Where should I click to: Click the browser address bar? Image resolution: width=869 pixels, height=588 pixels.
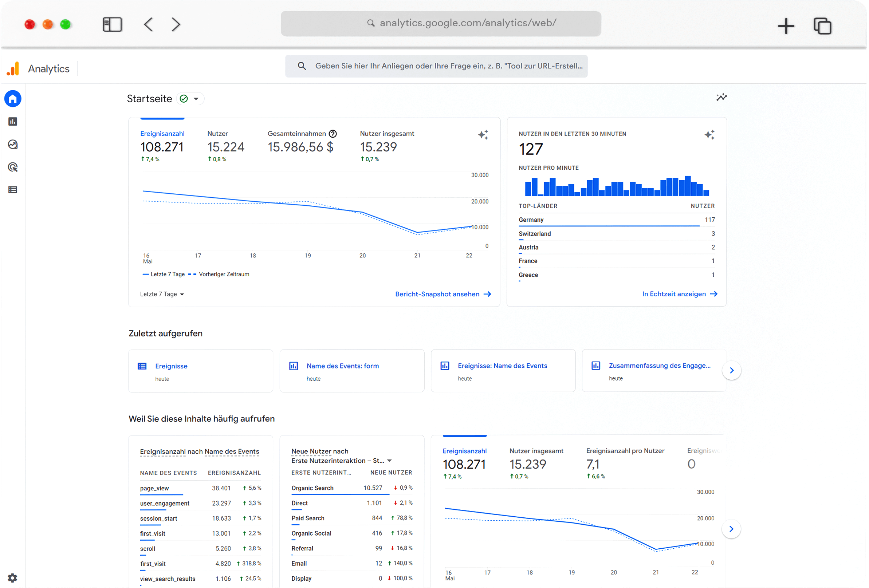point(441,24)
